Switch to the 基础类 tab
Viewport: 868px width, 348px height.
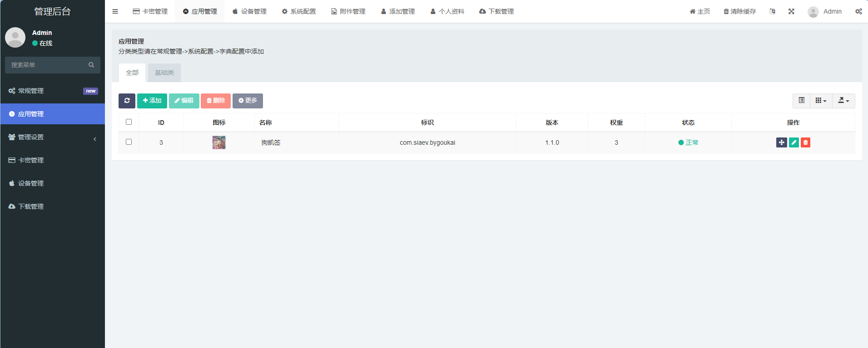[164, 73]
